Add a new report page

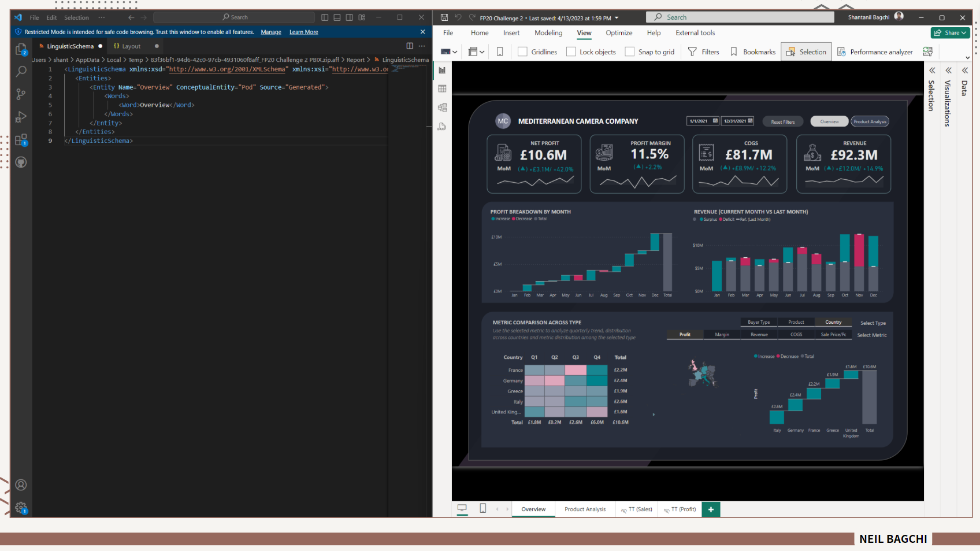coord(711,509)
